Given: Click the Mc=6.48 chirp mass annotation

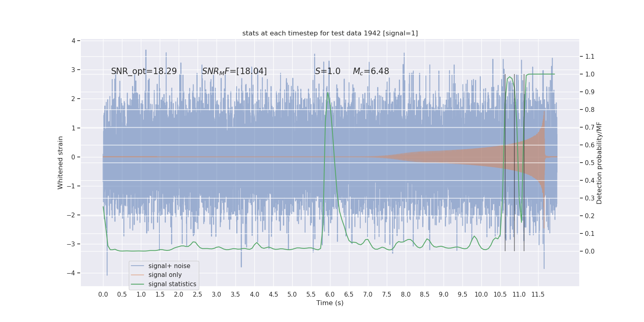Looking at the screenshot, I should point(371,71).
